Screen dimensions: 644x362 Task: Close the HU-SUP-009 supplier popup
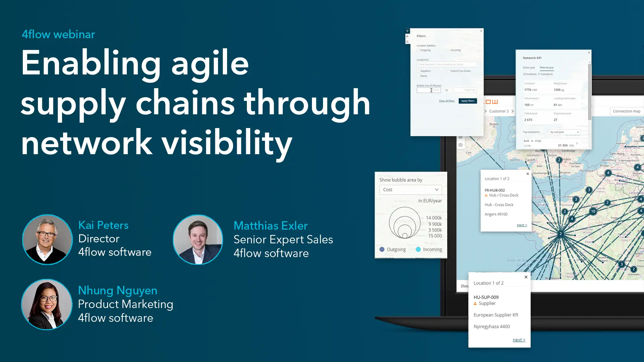pyautogui.click(x=526, y=277)
